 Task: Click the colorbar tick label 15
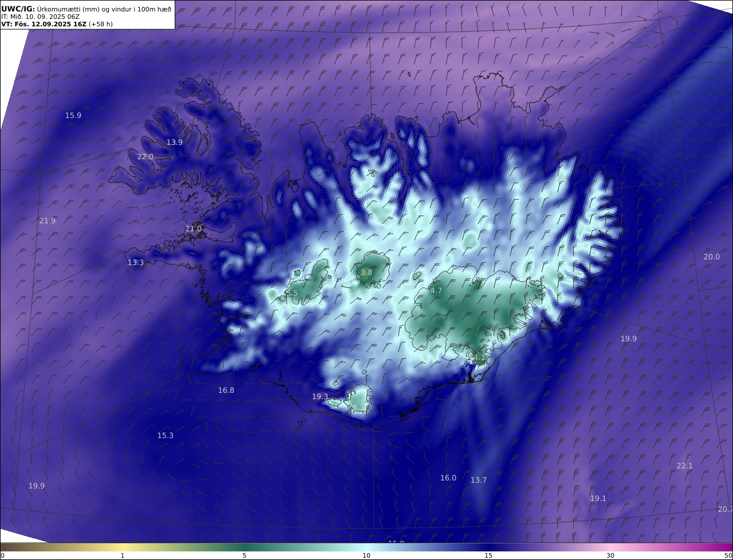(x=488, y=555)
